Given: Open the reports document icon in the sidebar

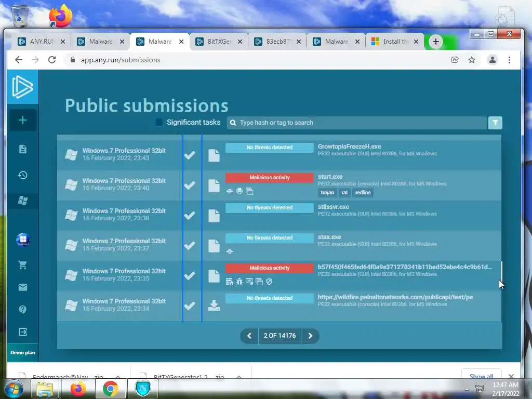Looking at the screenshot, I should (x=23, y=149).
